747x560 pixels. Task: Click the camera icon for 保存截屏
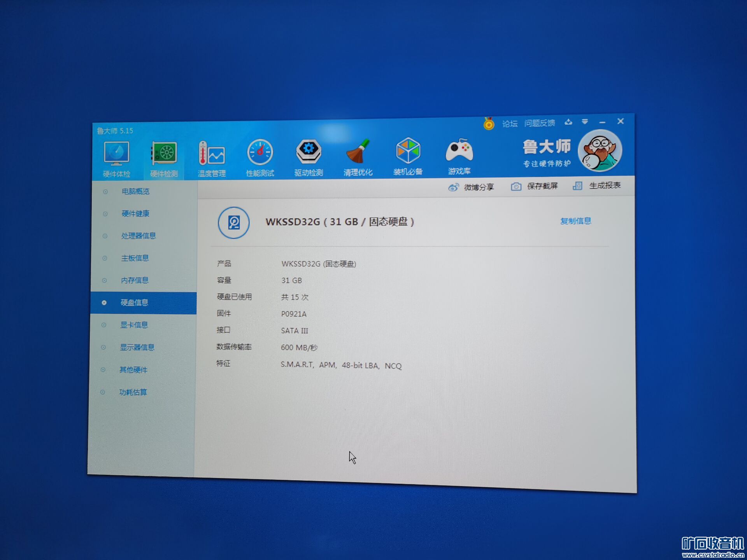[x=516, y=187]
